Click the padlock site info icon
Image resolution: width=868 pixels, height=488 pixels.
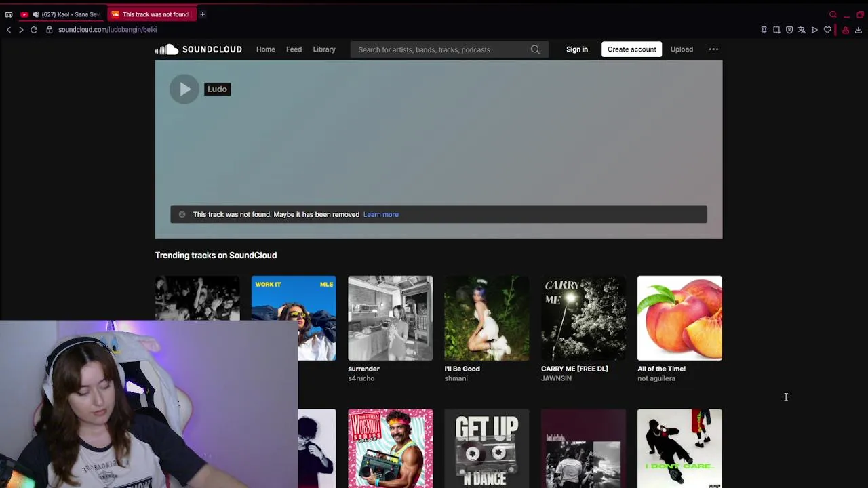point(49,30)
